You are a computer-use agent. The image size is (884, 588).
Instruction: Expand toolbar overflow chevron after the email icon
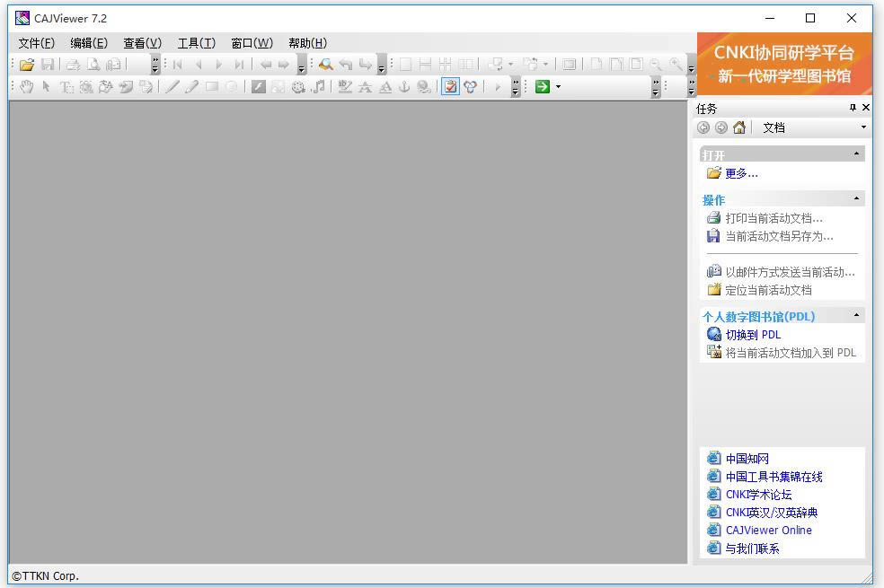[155, 65]
